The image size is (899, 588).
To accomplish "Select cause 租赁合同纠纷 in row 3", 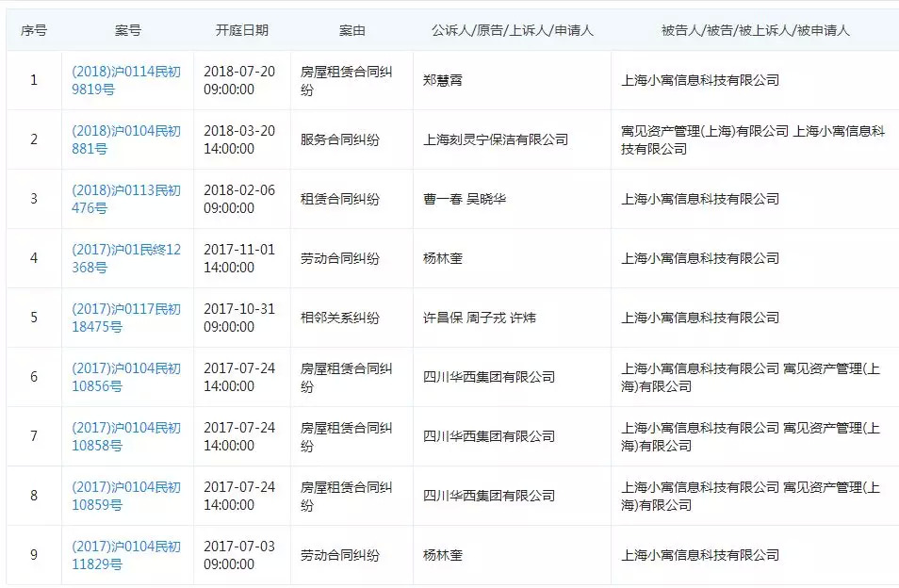I will (340, 199).
